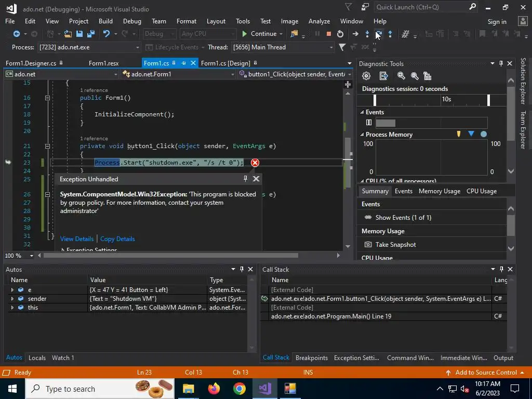
Task: Click the Diagnostic Tools output icon
Action: click(x=383, y=76)
